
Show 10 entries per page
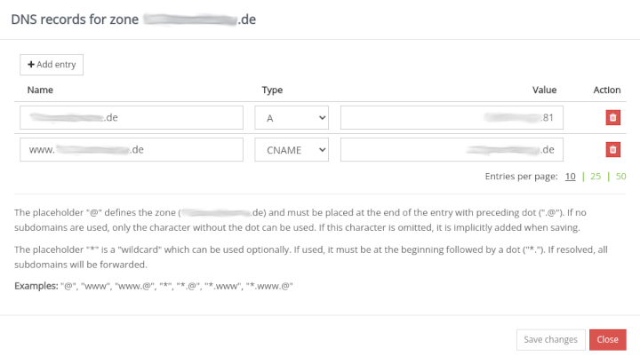point(570,176)
